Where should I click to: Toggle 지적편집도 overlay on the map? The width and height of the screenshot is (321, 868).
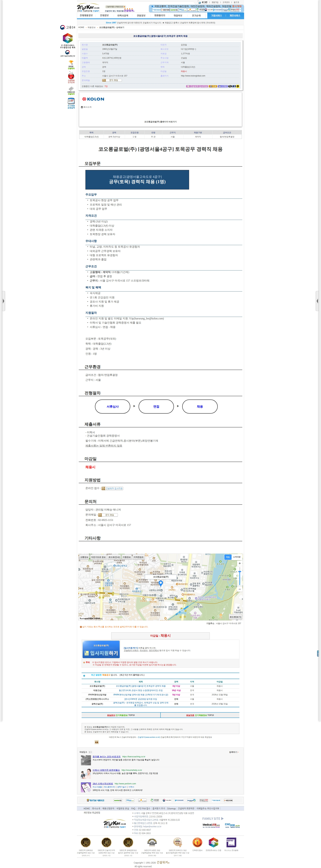138,557
